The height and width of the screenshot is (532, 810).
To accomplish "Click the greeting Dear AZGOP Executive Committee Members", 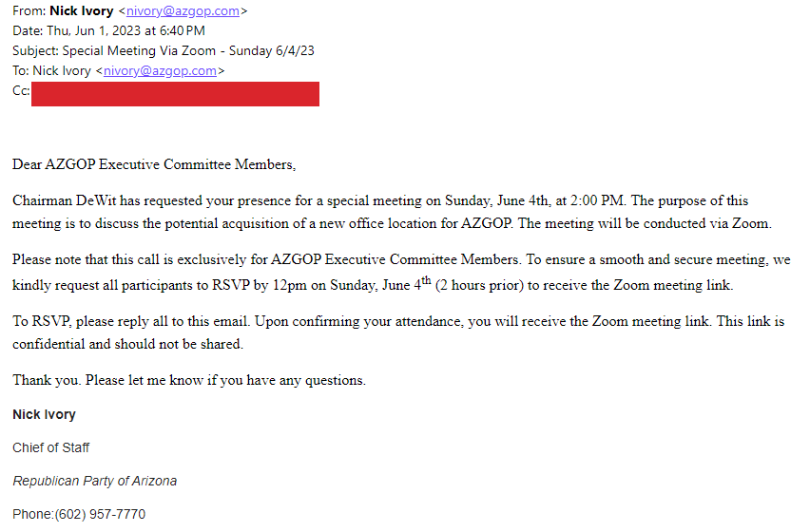I will click(x=154, y=164).
